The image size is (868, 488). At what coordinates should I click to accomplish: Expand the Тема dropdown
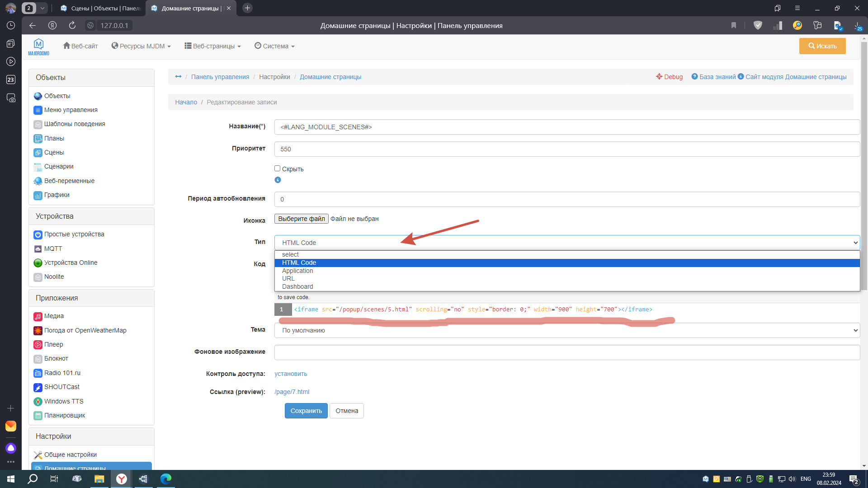(x=567, y=330)
